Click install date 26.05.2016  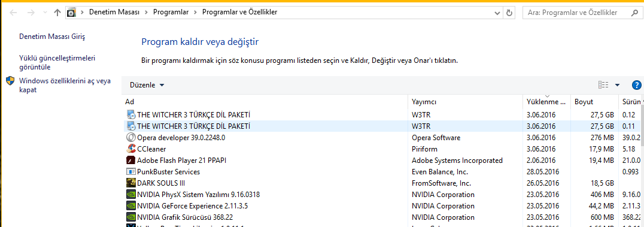(543, 183)
